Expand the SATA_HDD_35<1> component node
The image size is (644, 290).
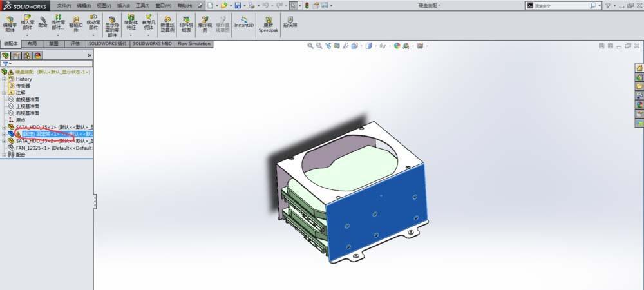tap(4, 128)
